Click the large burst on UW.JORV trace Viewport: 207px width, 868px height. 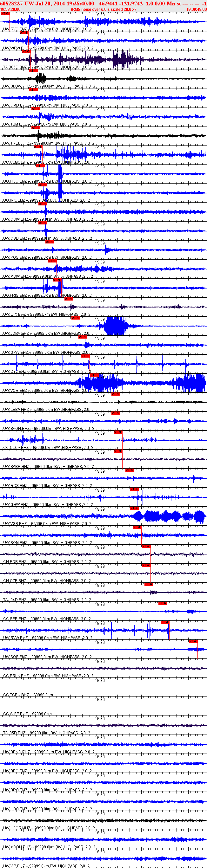116,326
